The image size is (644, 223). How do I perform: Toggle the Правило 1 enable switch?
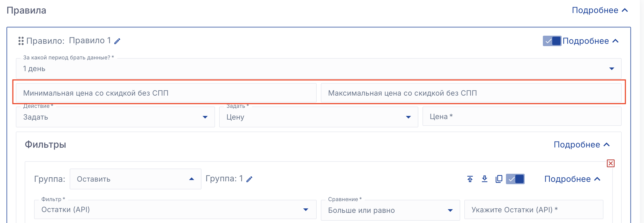pos(552,41)
